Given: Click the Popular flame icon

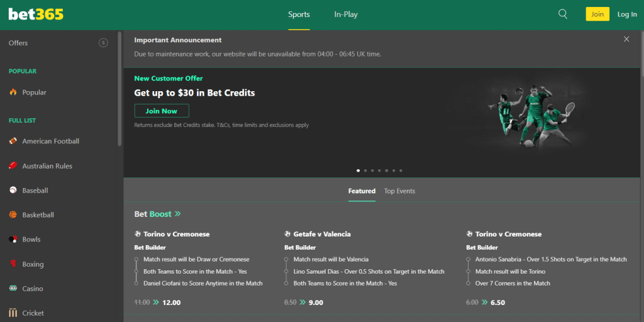Looking at the screenshot, I should (13, 92).
